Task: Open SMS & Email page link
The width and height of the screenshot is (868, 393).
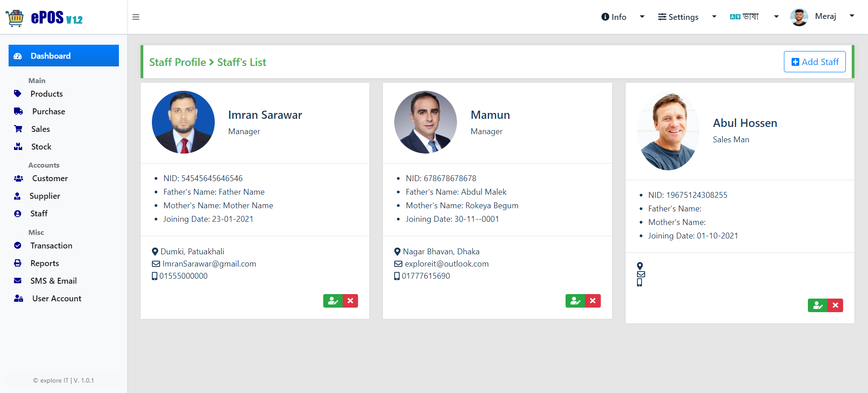Action: [x=53, y=281]
